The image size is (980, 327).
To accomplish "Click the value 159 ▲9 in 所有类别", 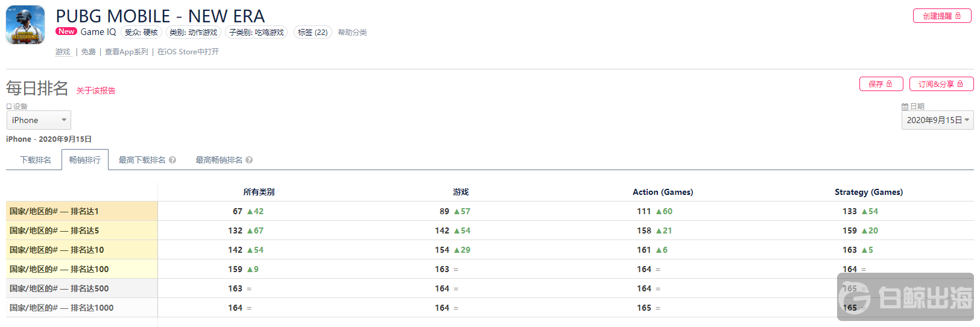I will 243,269.
